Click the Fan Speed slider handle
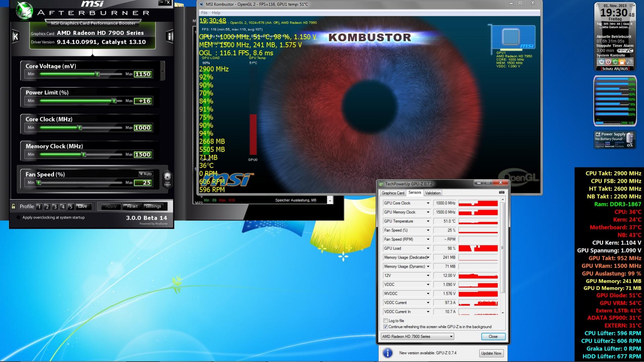644x362 pixels. [x=39, y=183]
